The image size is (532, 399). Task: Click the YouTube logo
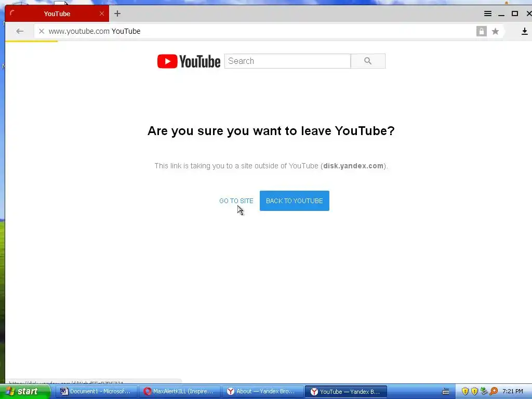pyautogui.click(x=189, y=61)
